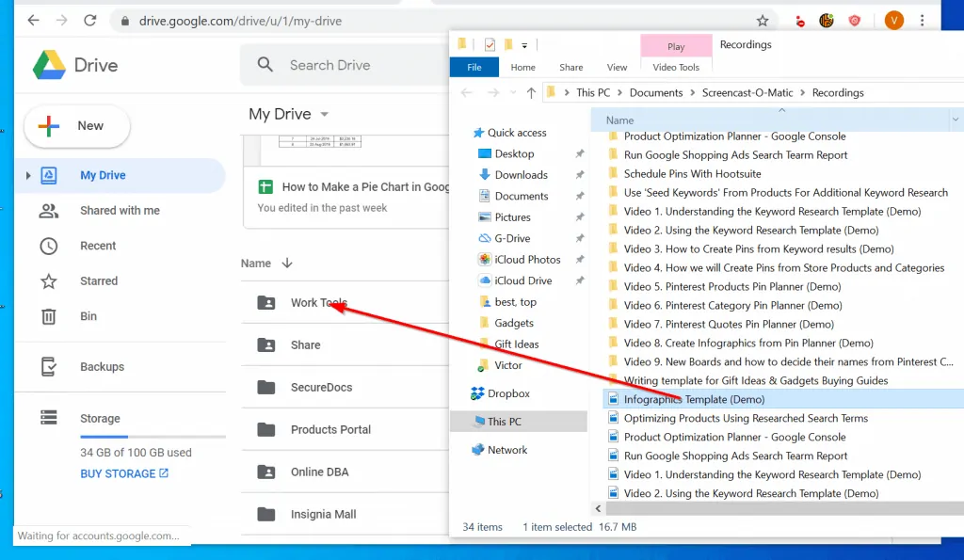Open the Name column filter dropdown in Explorer
The width and height of the screenshot is (964, 560).
[956, 120]
